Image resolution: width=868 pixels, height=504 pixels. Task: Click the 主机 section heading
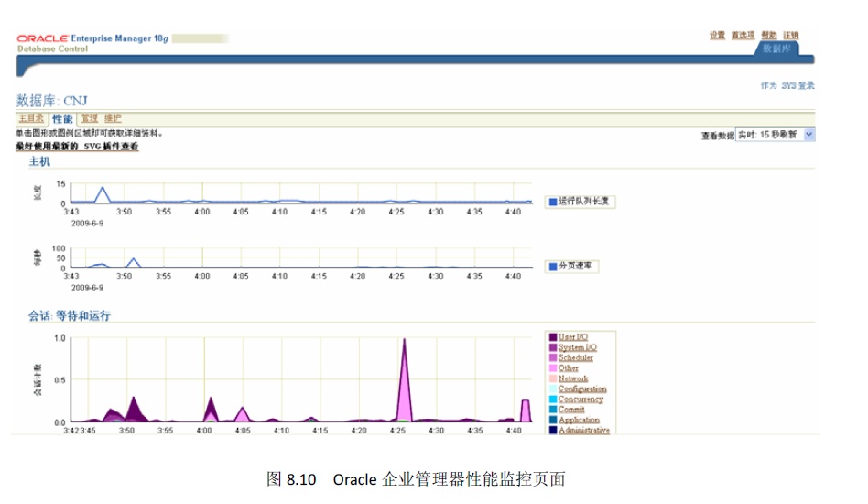(39, 161)
